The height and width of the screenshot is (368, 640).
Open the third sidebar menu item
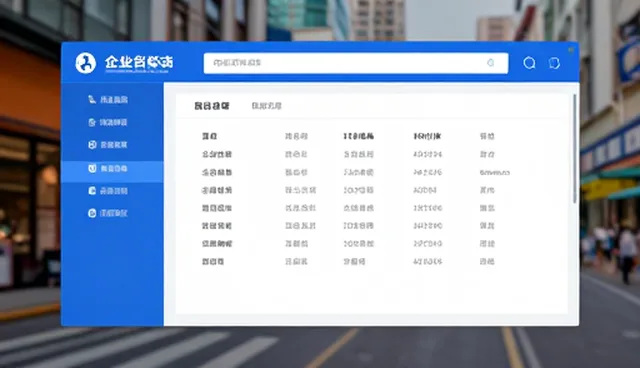coord(108,145)
